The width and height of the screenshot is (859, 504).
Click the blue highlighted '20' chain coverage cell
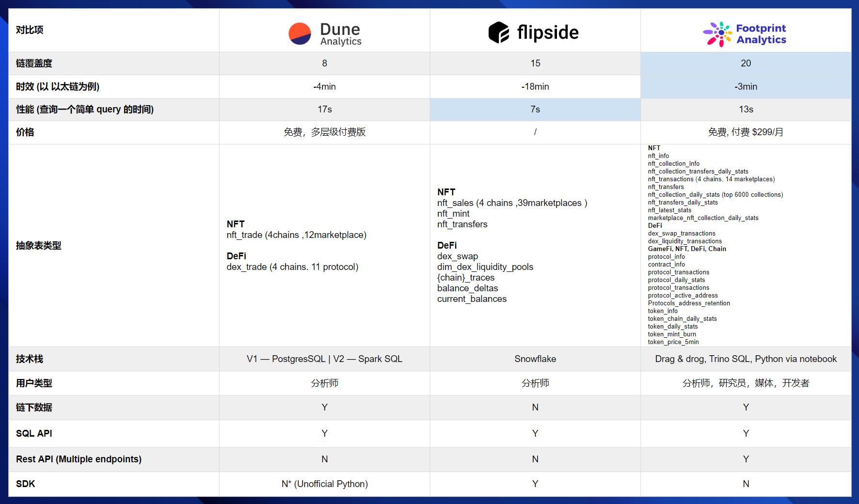pyautogui.click(x=746, y=63)
